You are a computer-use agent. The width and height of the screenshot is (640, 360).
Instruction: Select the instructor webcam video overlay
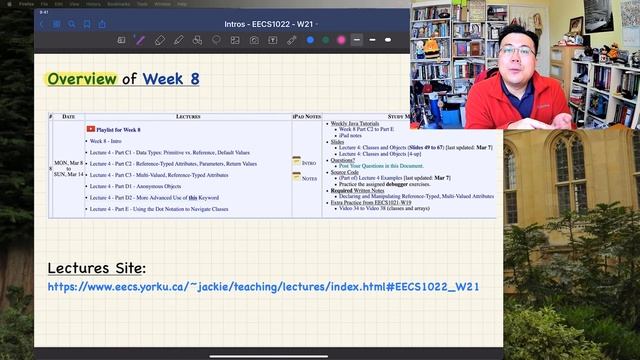[525, 64]
